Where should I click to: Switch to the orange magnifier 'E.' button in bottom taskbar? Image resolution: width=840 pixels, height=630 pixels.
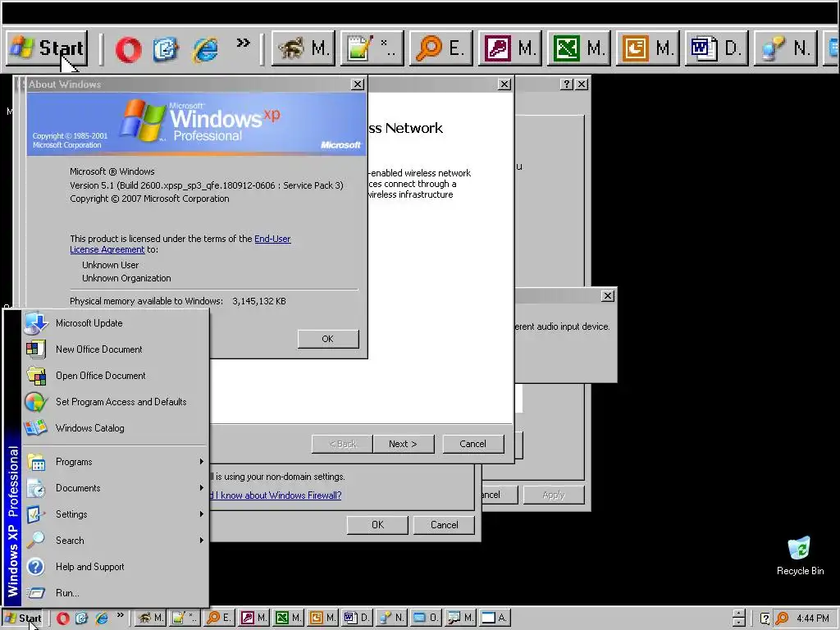pos(219,618)
